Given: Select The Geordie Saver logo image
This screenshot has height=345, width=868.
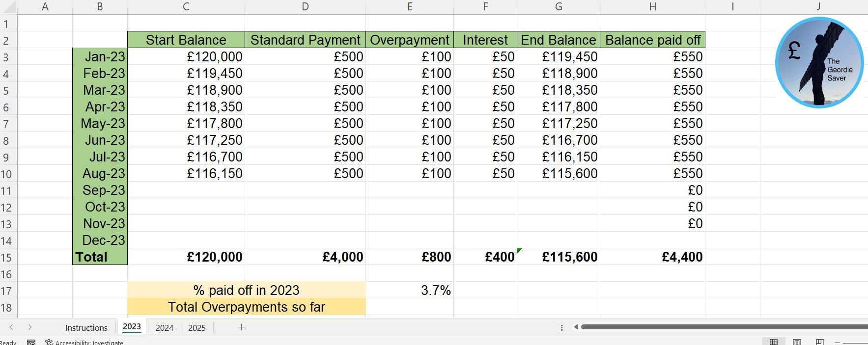Looking at the screenshot, I should pyautogui.click(x=819, y=62).
